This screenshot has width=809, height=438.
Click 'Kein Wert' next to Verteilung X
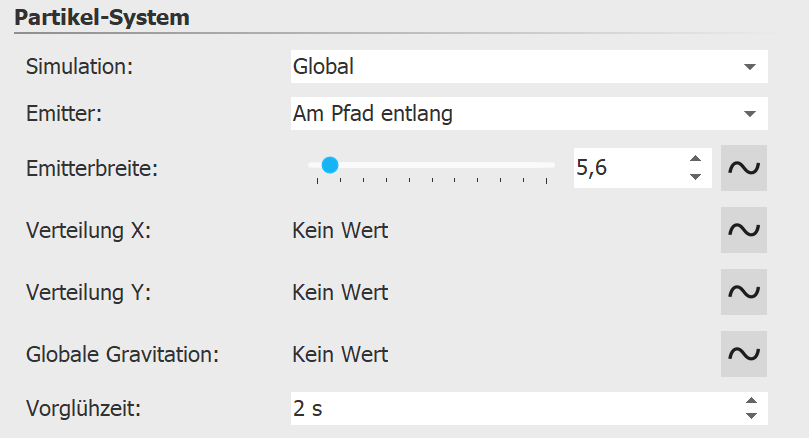coord(340,231)
